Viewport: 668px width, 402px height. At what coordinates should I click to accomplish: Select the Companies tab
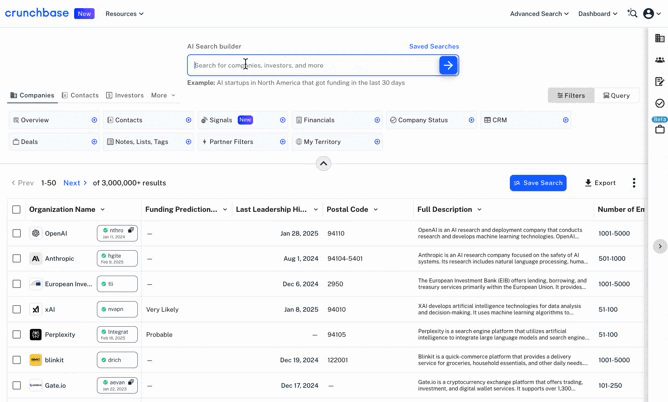(32, 95)
